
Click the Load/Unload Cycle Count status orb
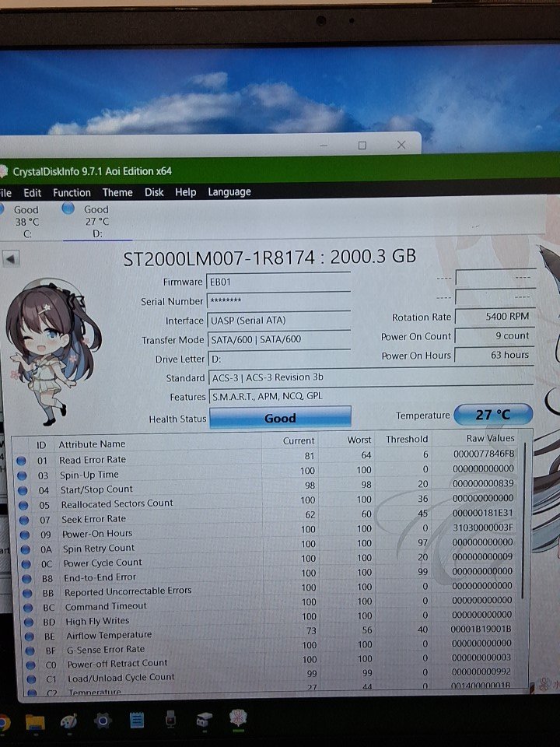tap(31, 679)
